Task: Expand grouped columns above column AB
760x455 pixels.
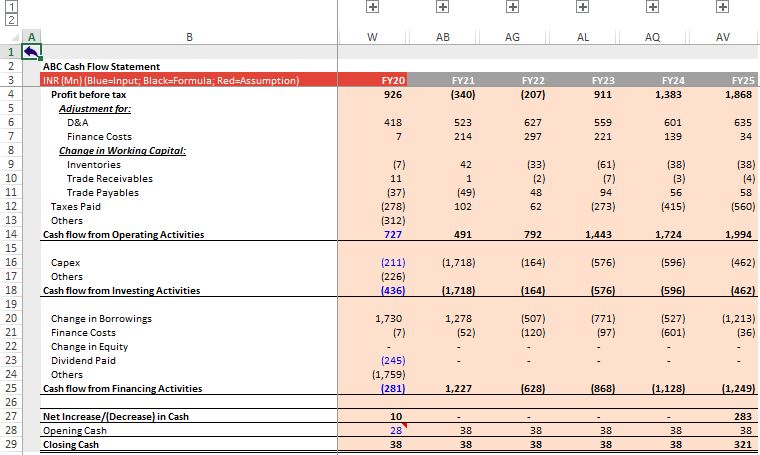Action: (442, 7)
